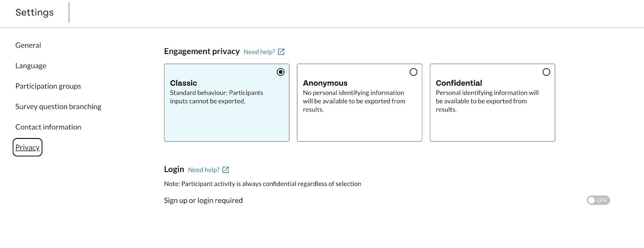Choose the Anonymous privacy card
Image resolution: width=644 pixels, height=248 pixels.
[x=359, y=103]
